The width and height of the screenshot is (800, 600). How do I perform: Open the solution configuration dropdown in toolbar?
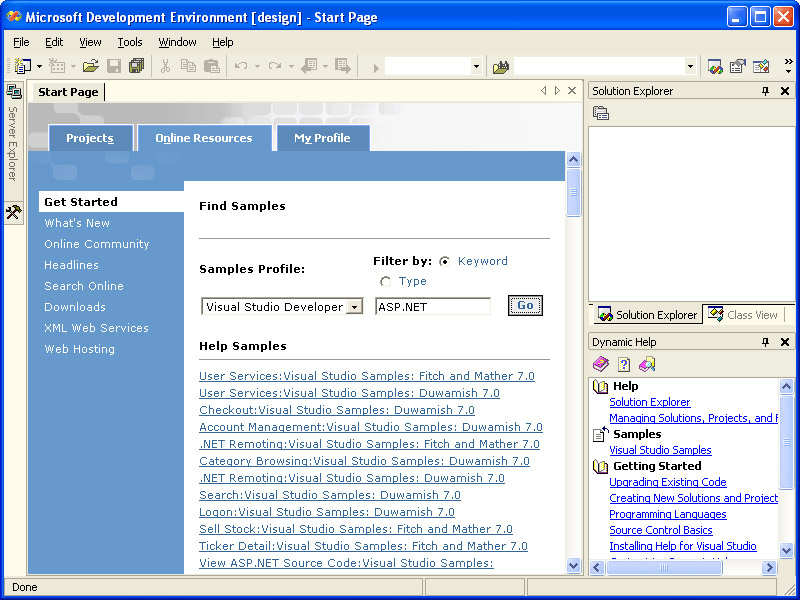click(476, 66)
